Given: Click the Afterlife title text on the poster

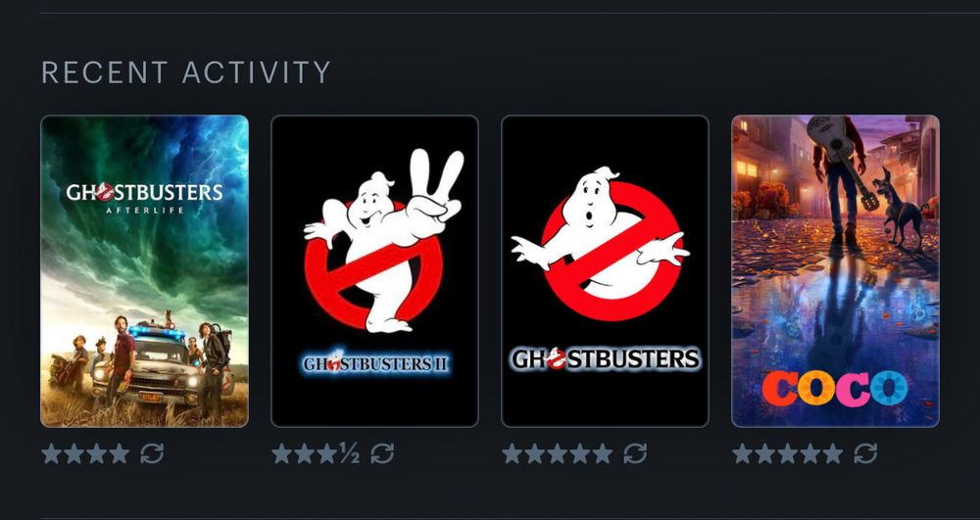Looking at the screenshot, I should pos(144,211).
